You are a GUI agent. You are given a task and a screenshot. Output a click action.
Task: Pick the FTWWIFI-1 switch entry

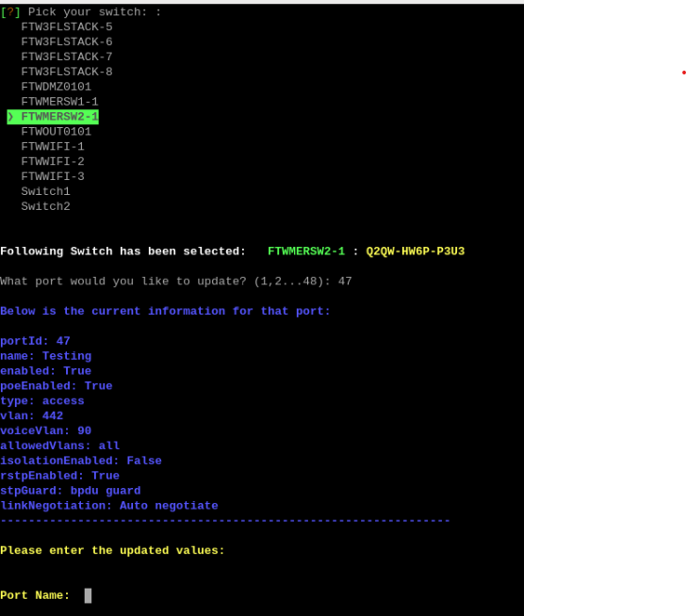[x=53, y=147]
